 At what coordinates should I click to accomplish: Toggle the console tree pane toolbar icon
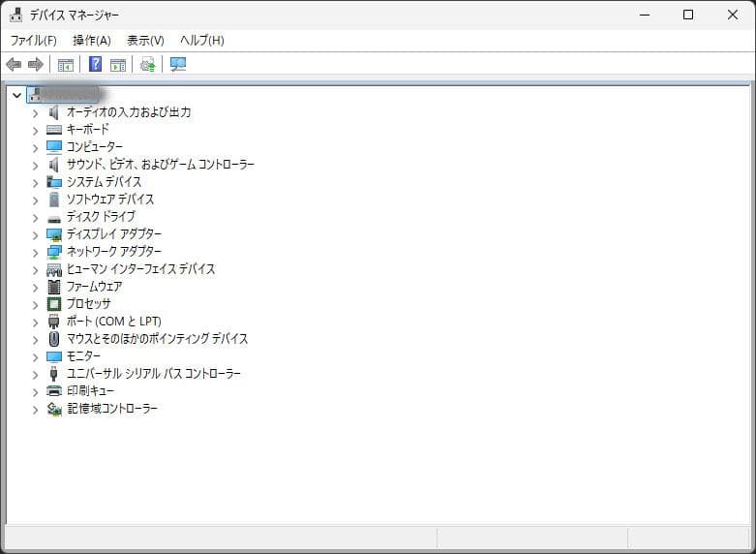pos(65,64)
